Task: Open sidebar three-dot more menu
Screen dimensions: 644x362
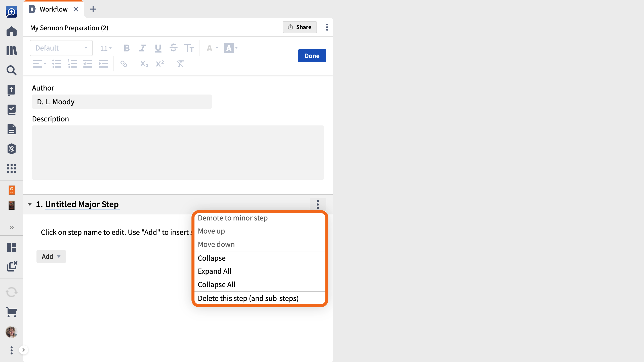Action: point(12,350)
